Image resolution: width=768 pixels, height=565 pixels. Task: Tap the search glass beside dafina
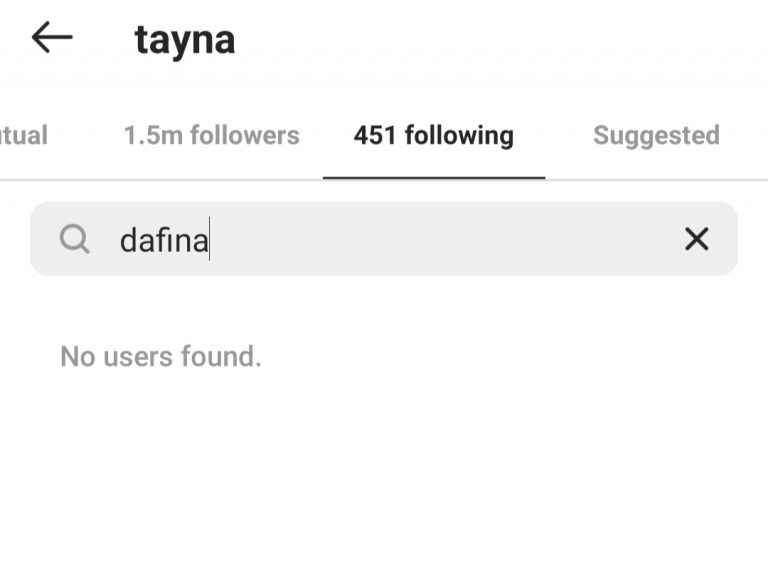point(74,239)
